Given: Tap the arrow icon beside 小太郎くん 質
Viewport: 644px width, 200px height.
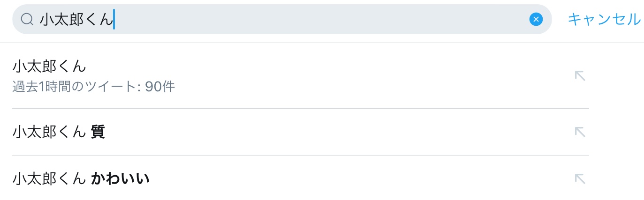Looking at the screenshot, I should click(580, 132).
